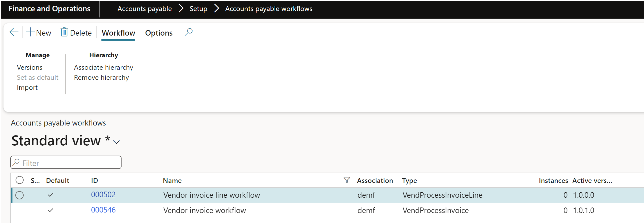The width and height of the screenshot is (644, 223).
Task: Click Versions under Manage
Action: tap(29, 68)
